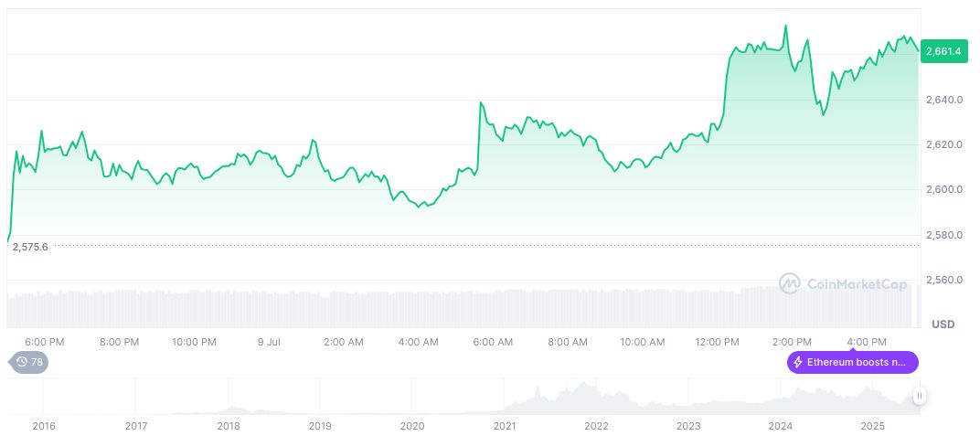Click the CoinMarketCap logo watermark icon

(789, 284)
